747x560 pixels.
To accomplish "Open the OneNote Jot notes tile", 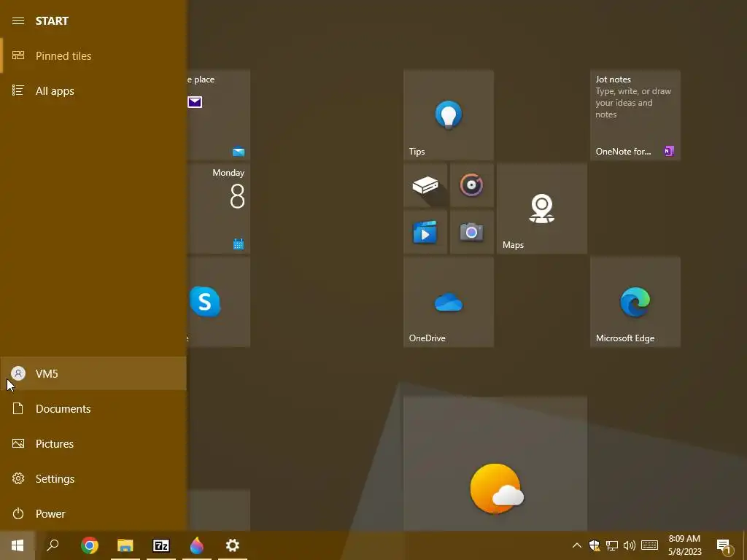I will 635,114.
